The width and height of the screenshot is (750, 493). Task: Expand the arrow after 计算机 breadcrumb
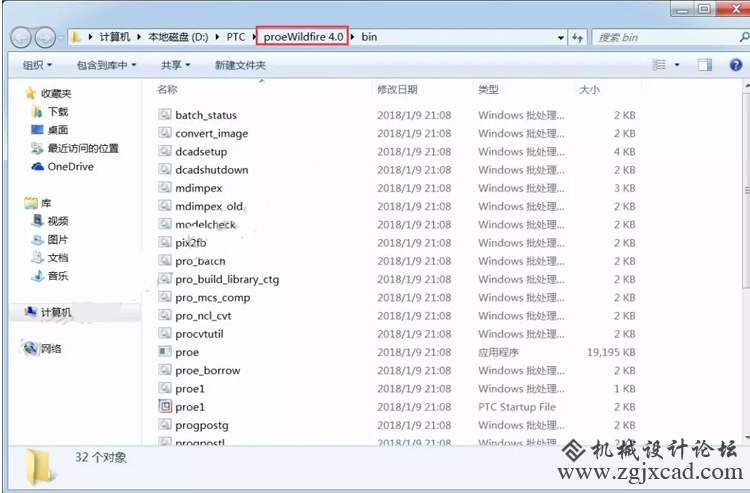139,37
